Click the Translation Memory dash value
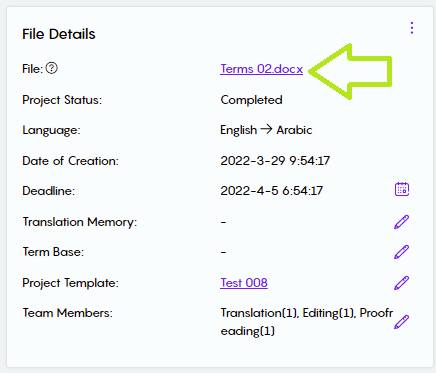This screenshot has height=373, width=436. pyautogui.click(x=223, y=222)
